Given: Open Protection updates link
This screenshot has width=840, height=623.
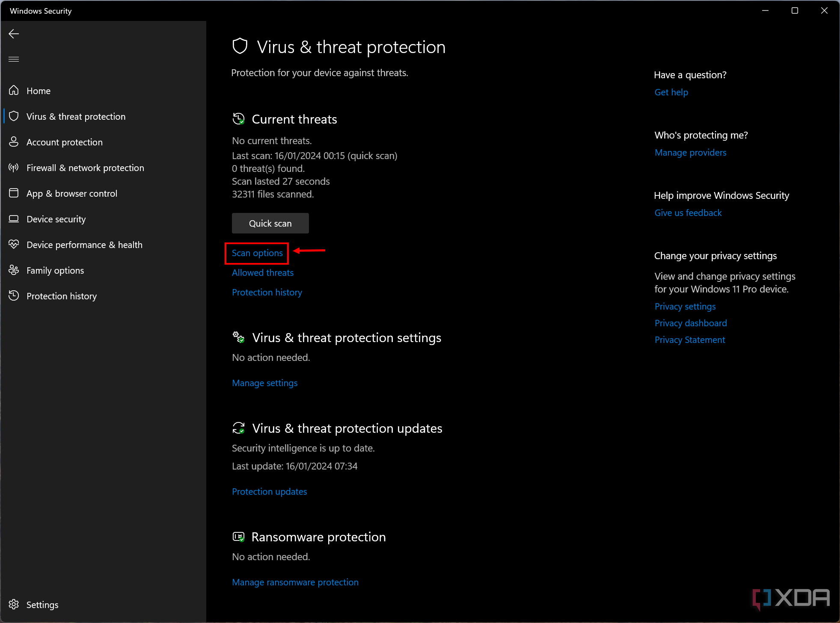Looking at the screenshot, I should click(269, 491).
